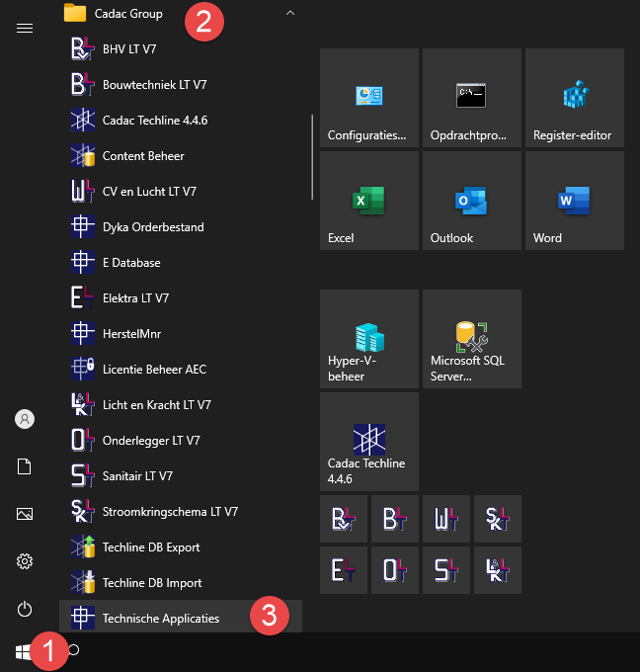Open the Register-editor tile
Viewport: 640px width, 672px height.
pyautogui.click(x=575, y=98)
